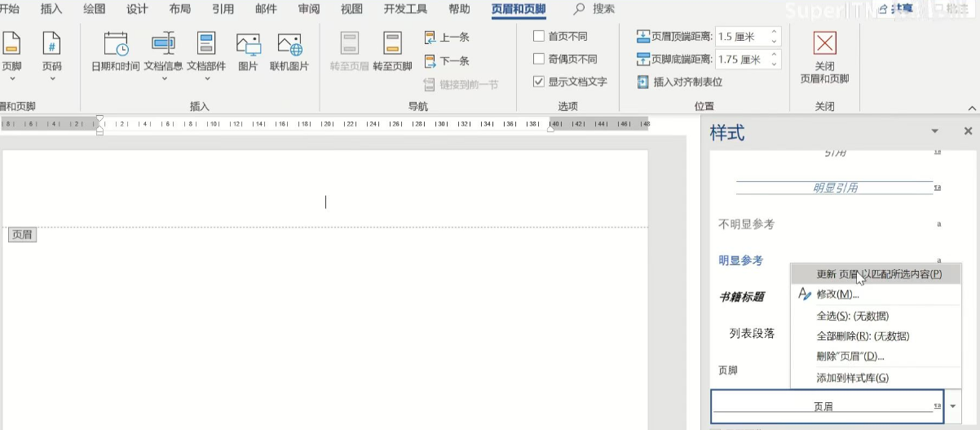
Task: Choose 删除"页眉"(D) menu entry
Action: 876,356
